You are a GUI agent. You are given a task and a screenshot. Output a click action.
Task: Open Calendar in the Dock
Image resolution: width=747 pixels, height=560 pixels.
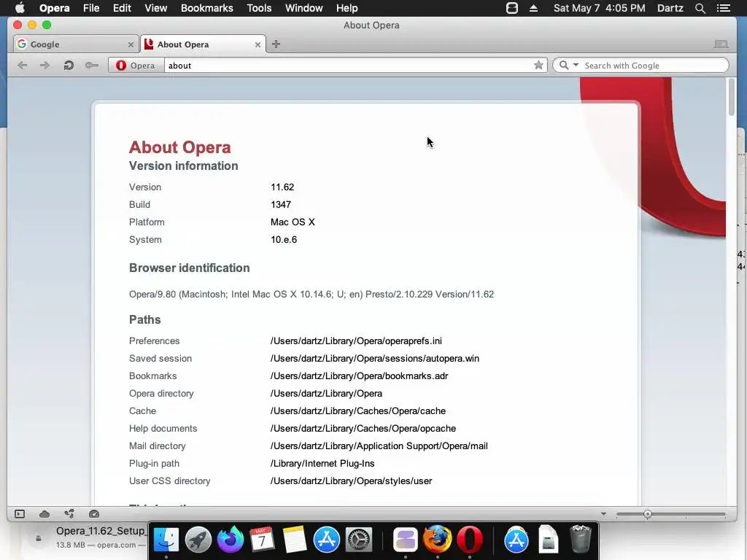point(262,540)
